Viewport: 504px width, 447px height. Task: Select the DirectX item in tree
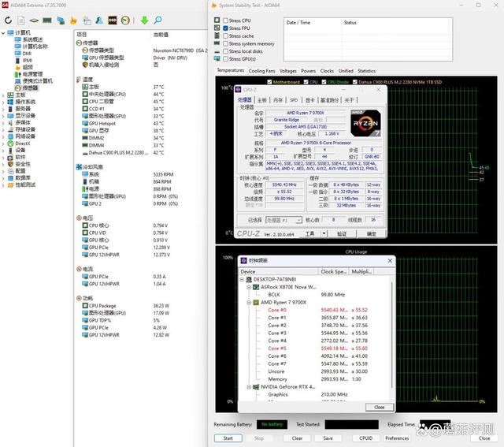click(x=22, y=143)
